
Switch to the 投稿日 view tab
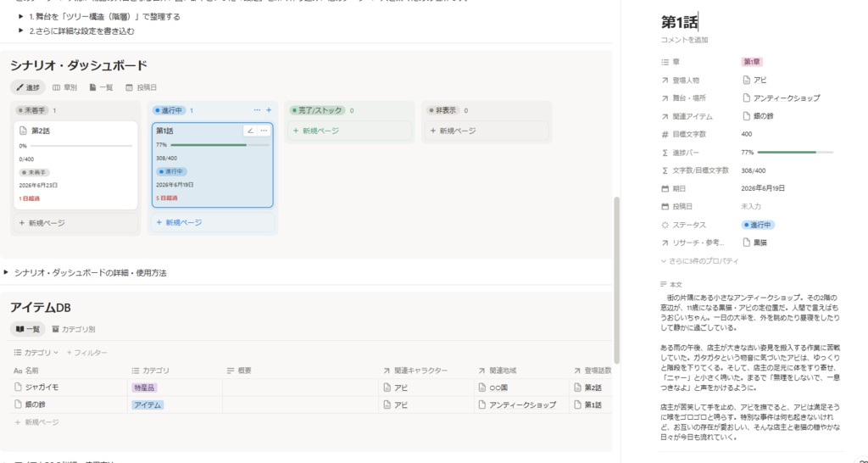[x=142, y=87]
